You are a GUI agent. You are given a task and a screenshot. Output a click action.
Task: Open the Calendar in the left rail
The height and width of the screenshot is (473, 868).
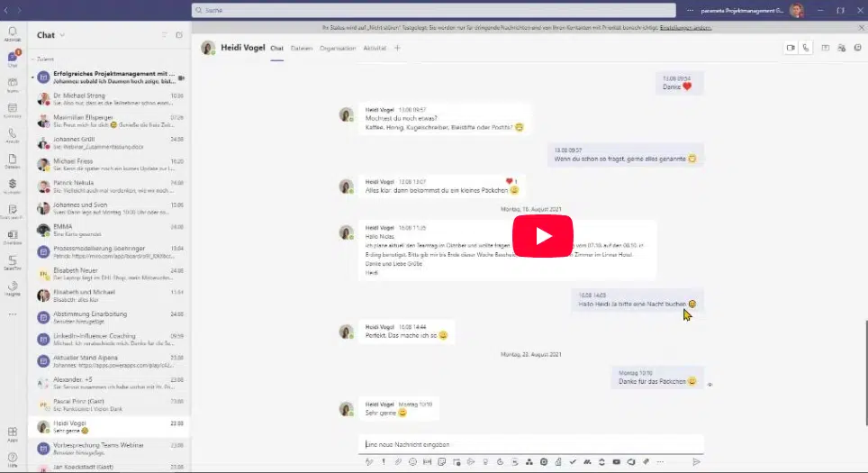pyautogui.click(x=13, y=110)
